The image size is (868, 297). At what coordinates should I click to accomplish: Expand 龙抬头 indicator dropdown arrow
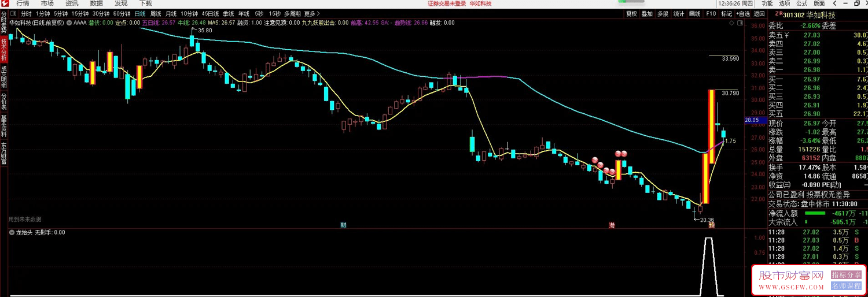click(12, 232)
